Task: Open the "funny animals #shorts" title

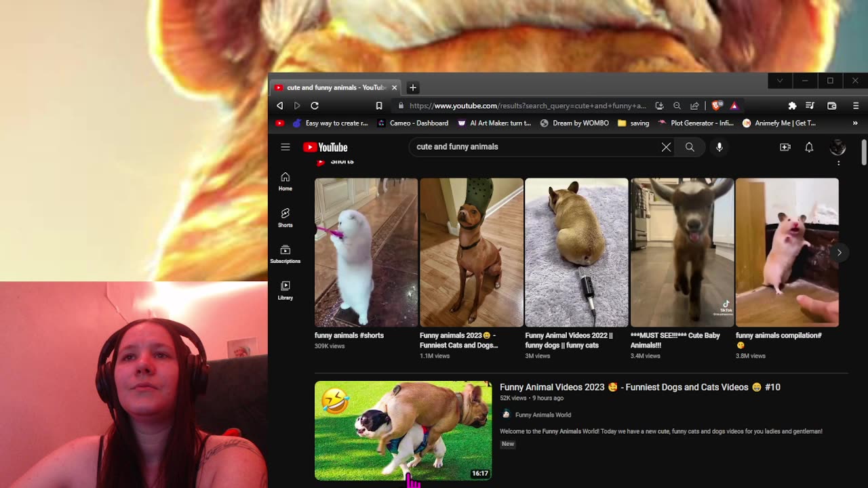Action: coord(349,335)
